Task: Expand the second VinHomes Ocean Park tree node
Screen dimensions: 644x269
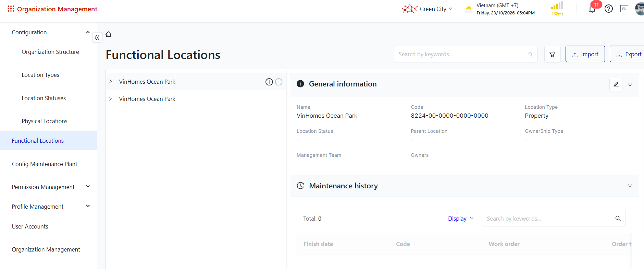Action: coord(111,99)
